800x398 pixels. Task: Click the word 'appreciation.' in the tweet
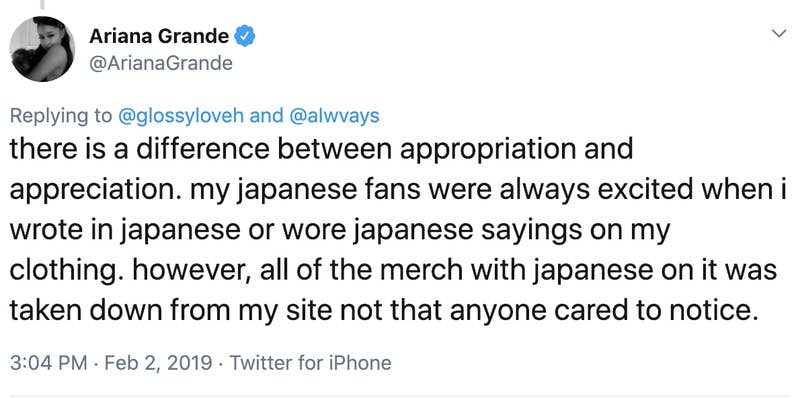(x=96, y=191)
